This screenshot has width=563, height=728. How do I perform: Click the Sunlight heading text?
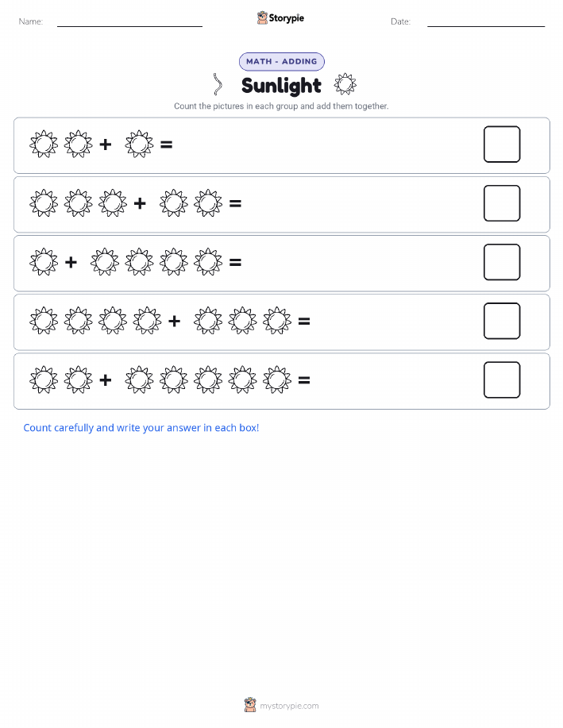tap(281, 86)
